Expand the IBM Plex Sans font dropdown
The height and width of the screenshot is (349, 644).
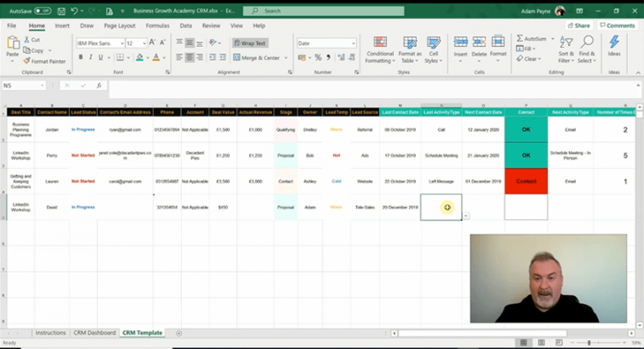[x=122, y=43]
